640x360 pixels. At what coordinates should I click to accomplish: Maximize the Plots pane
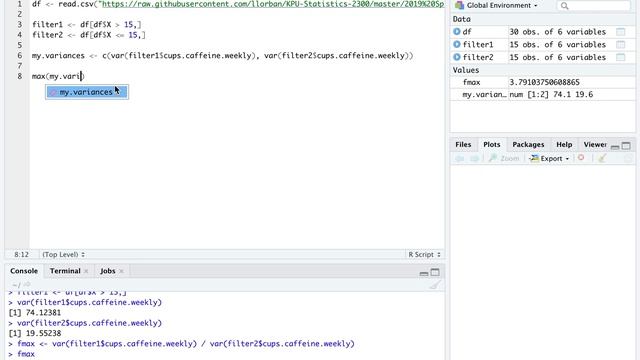(x=626, y=146)
